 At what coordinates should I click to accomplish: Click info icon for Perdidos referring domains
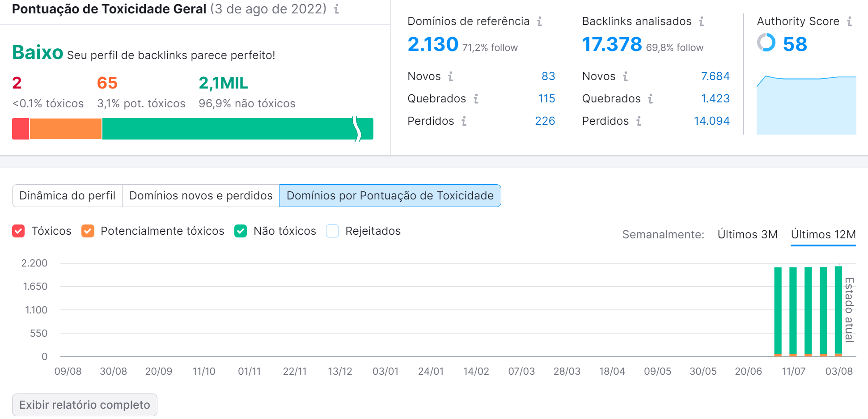(x=464, y=121)
